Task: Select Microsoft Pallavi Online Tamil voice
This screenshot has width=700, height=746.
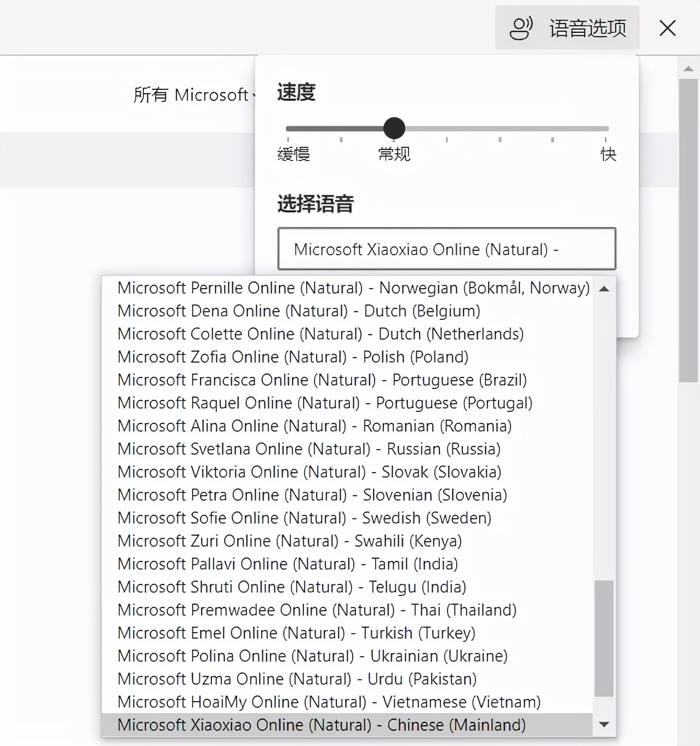Action: point(288,564)
